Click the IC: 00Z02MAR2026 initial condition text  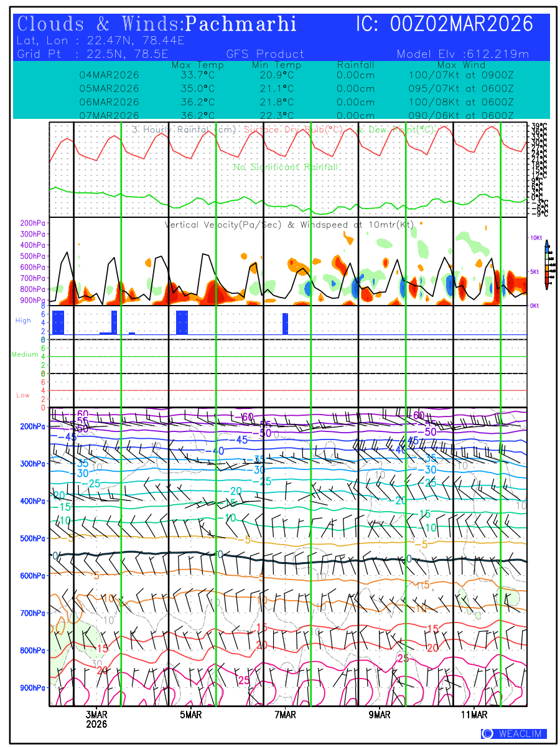444,24
